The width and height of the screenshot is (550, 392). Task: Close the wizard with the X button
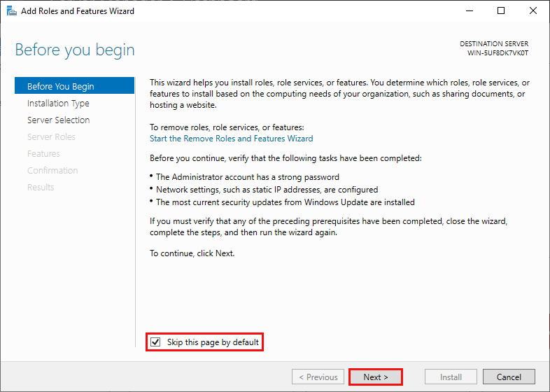533,11
